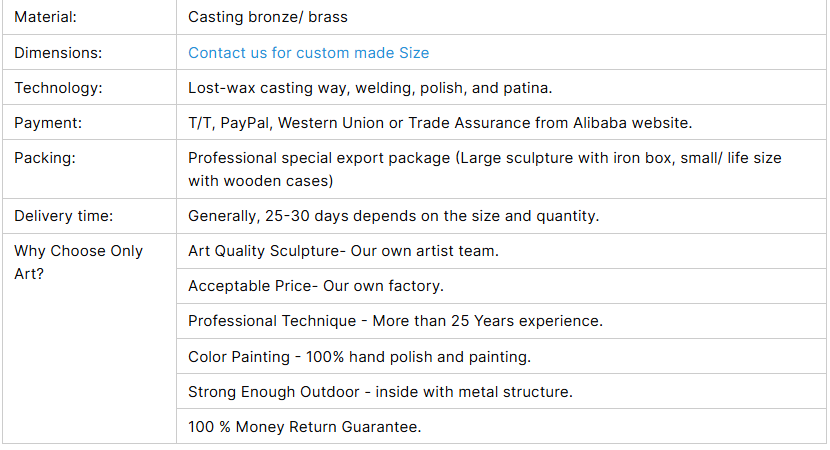Select the Lost-wax casting way description

[x=370, y=88]
